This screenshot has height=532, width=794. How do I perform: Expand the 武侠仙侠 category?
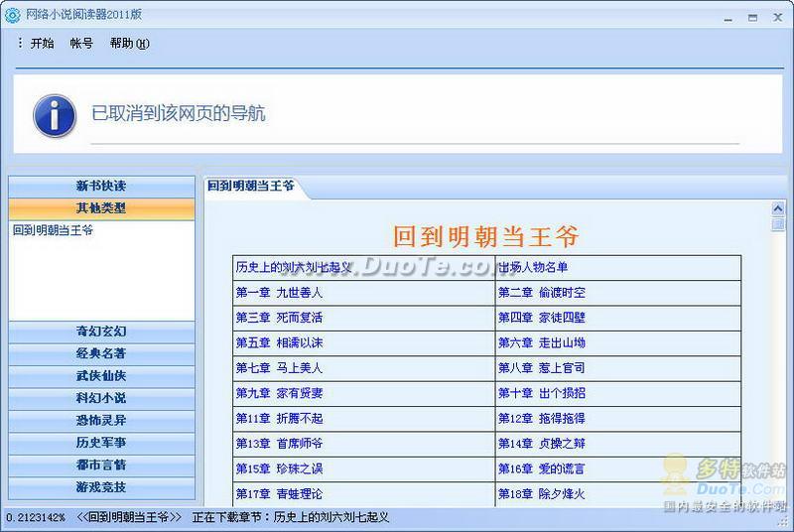(x=101, y=376)
